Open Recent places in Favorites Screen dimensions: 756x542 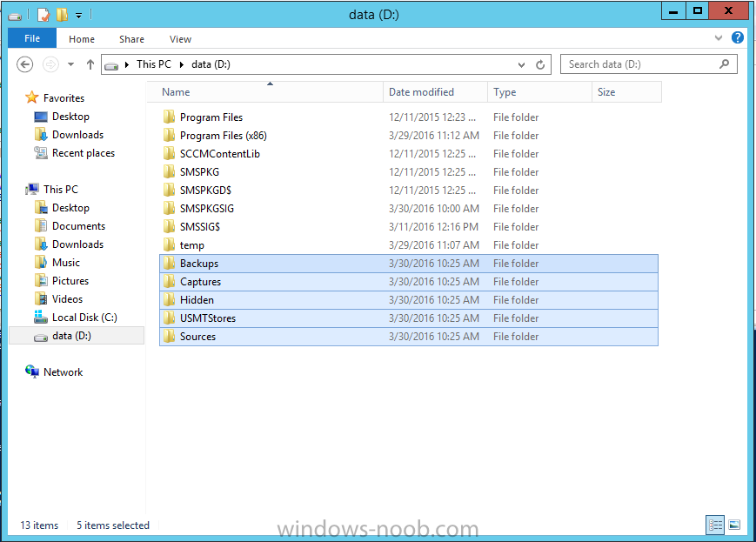click(83, 153)
